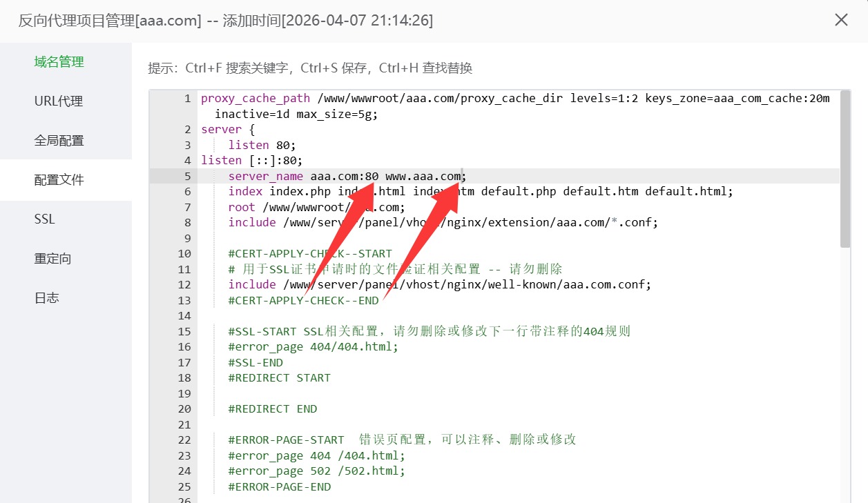Open the SSL settings tab
This screenshot has height=503, width=868.
[44, 218]
